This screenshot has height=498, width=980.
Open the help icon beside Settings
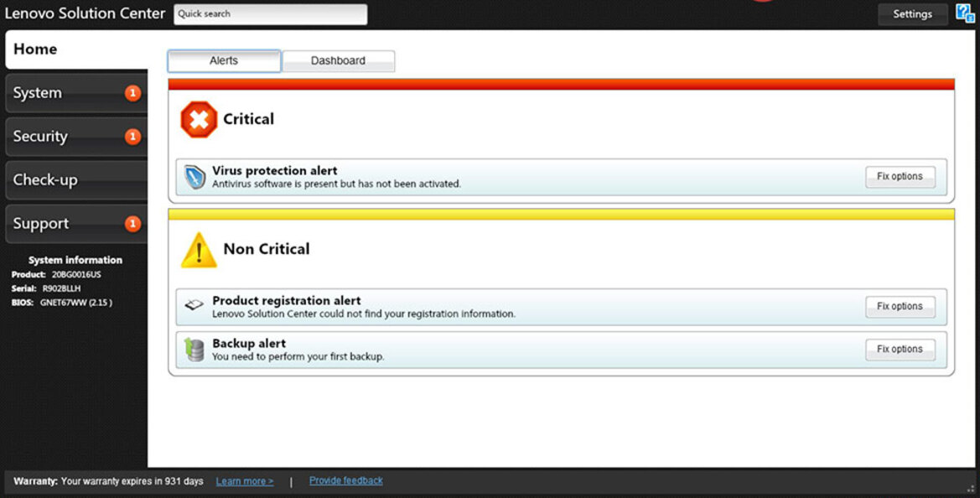965,13
